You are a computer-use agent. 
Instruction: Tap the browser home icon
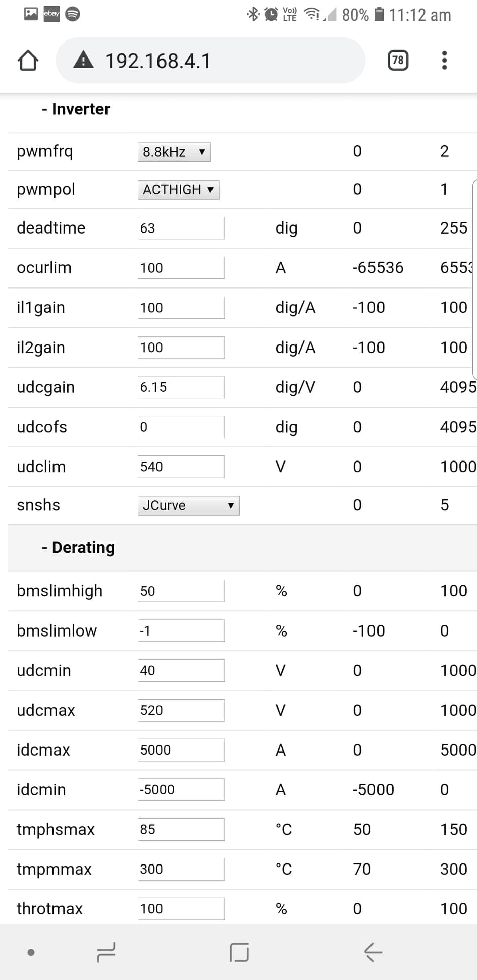pos(28,61)
